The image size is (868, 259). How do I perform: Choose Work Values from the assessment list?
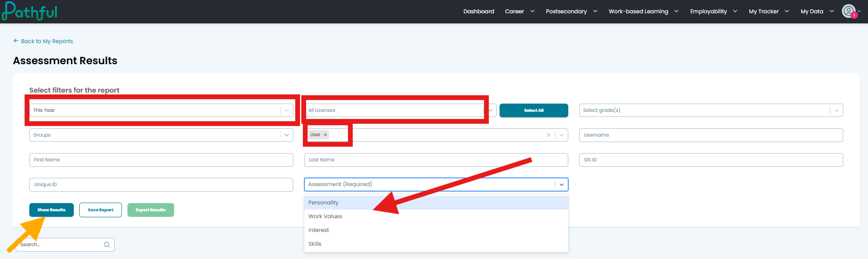[436, 216]
